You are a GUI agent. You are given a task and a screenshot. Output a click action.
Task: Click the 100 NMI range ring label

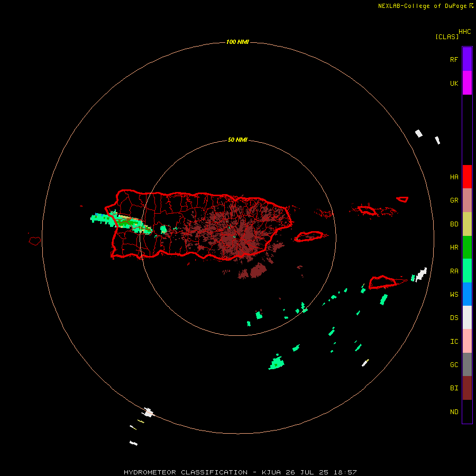(237, 42)
